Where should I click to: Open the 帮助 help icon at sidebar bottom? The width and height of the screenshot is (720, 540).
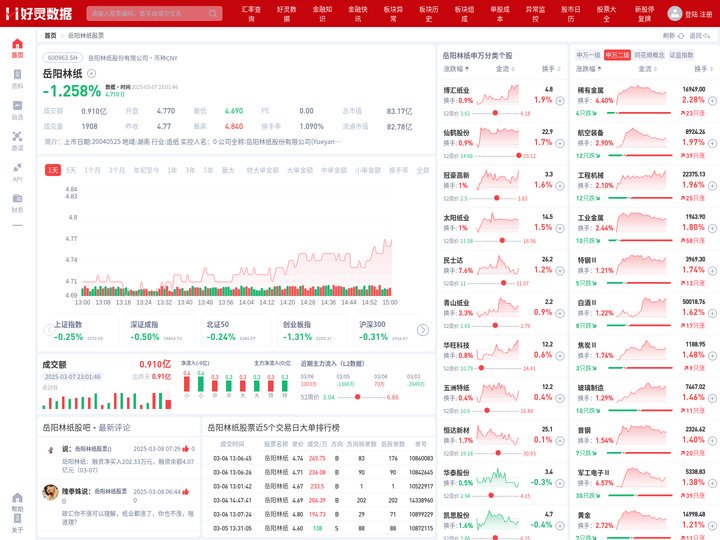tap(17, 498)
